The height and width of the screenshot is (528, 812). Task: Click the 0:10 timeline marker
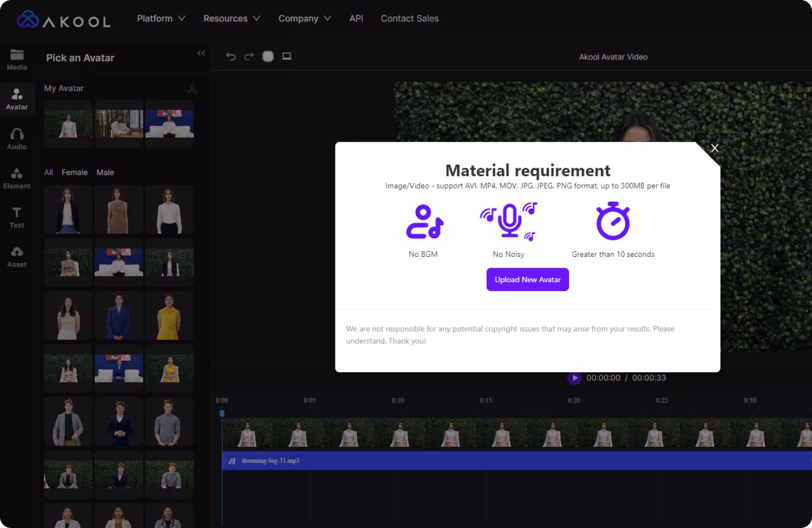398,401
